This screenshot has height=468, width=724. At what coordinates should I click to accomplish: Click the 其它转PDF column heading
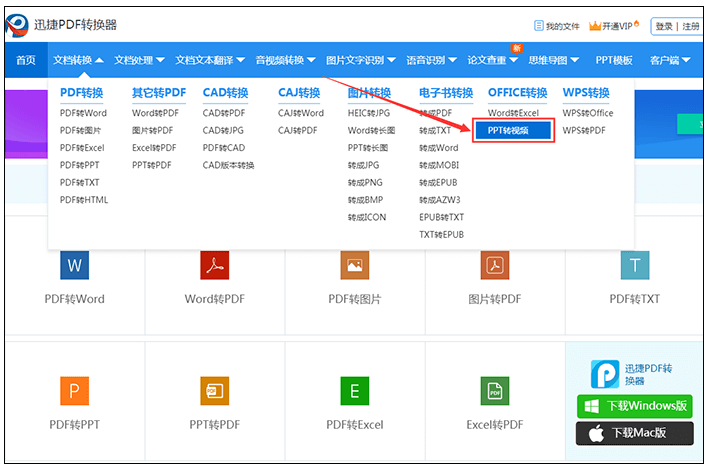point(158,93)
